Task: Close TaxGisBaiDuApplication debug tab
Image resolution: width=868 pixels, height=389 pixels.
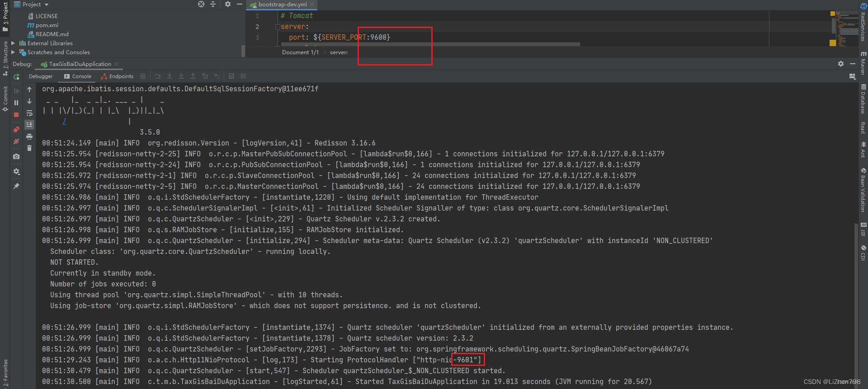Action: coord(116,64)
